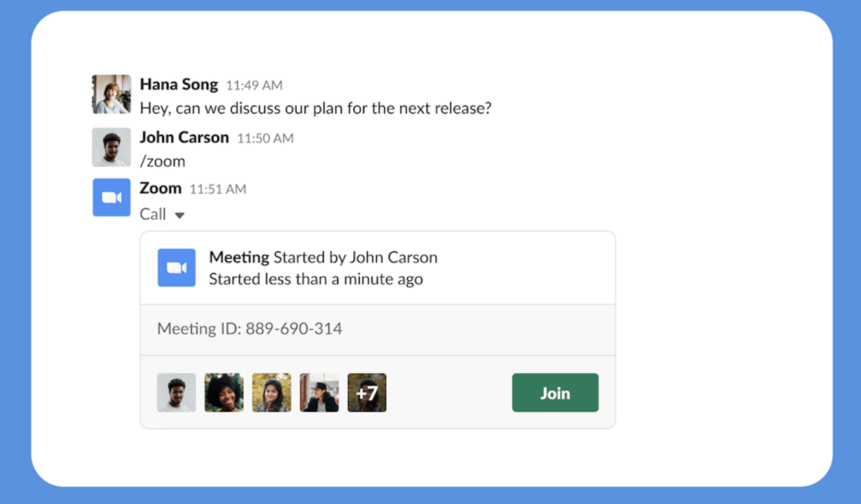This screenshot has width=861, height=504.
Task: Click the 11:50 AM message timestamp
Action: click(x=265, y=139)
